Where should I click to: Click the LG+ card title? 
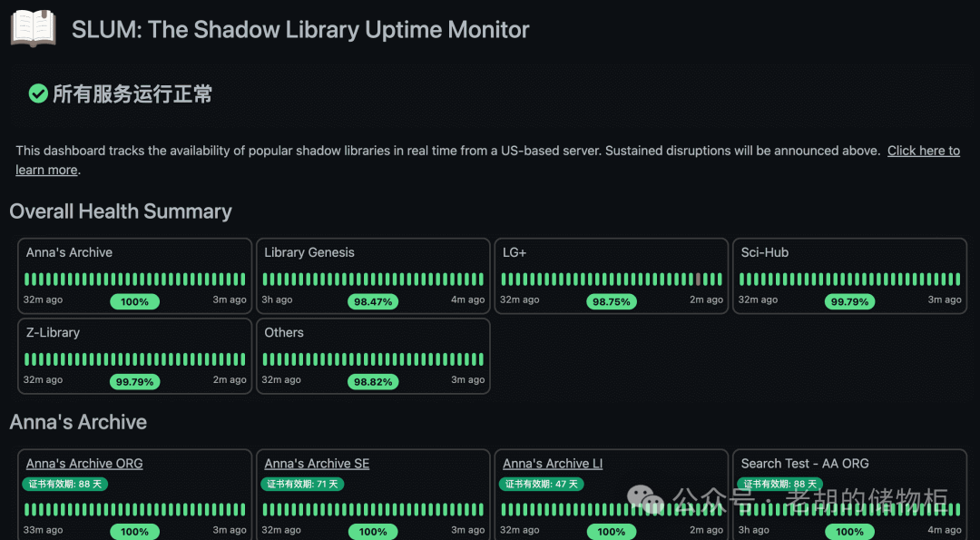tap(514, 252)
